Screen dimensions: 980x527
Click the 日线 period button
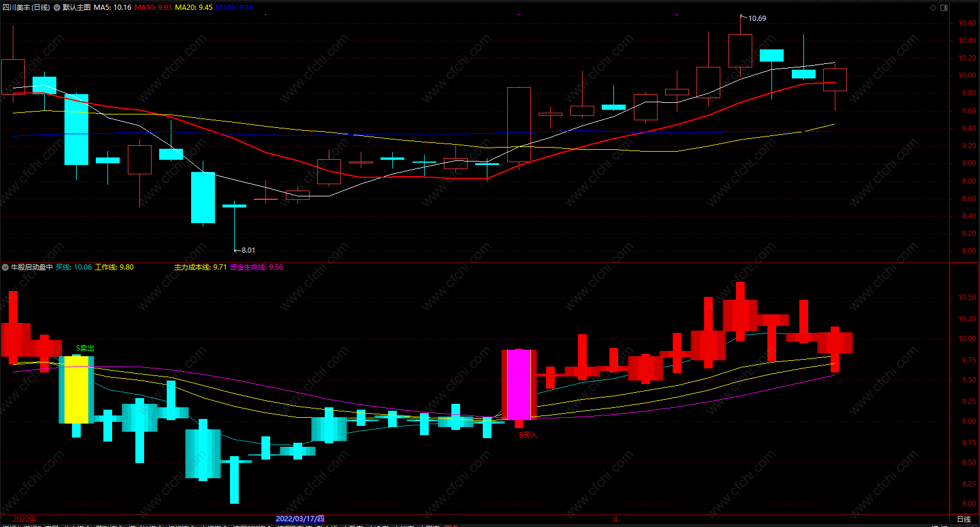pos(964,519)
